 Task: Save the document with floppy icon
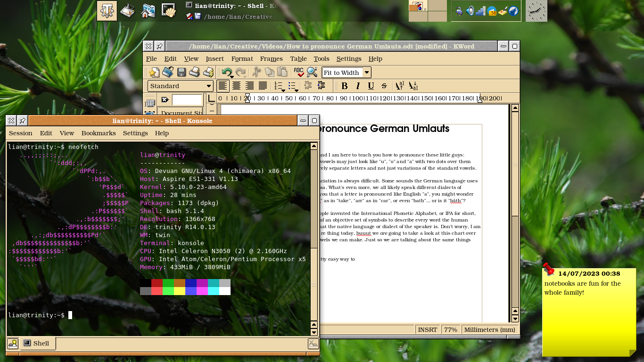(x=181, y=72)
